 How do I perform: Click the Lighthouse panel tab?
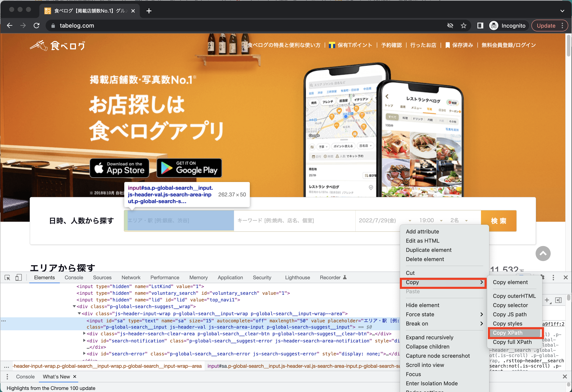coord(297,277)
